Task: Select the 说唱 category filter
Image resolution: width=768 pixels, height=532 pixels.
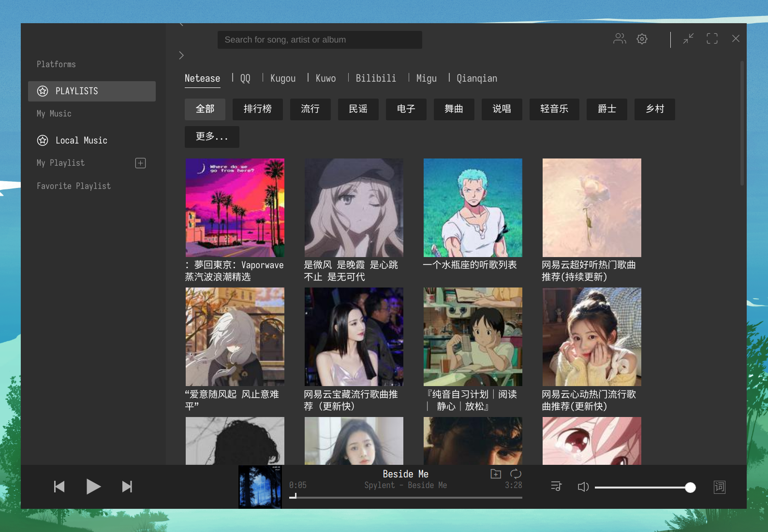Action: point(502,109)
